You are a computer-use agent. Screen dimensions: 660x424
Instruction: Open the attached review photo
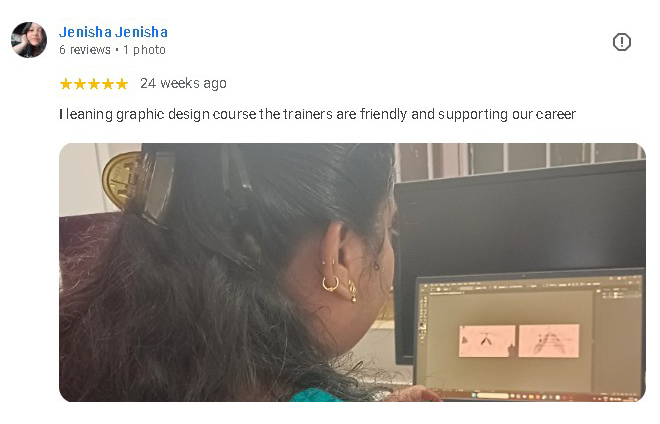pos(352,272)
